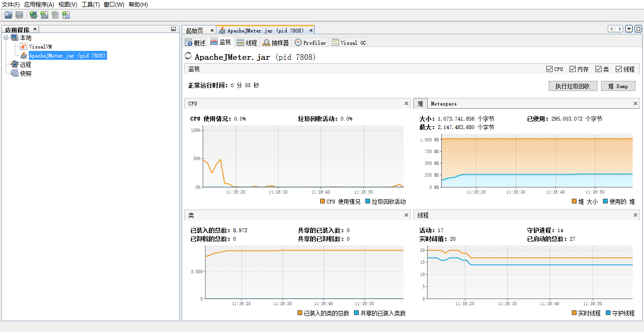Click the orange CPU 使用情况 legend swatch
This screenshot has width=644, height=332.
point(322,202)
